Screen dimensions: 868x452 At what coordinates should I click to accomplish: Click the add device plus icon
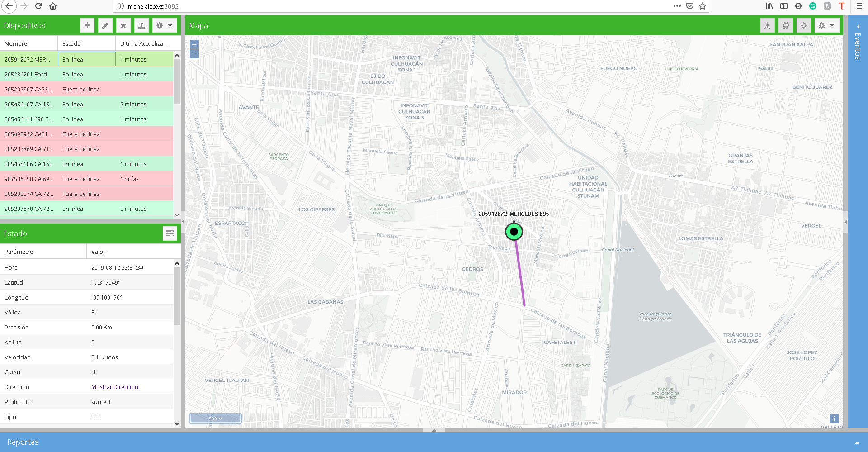[87, 25]
